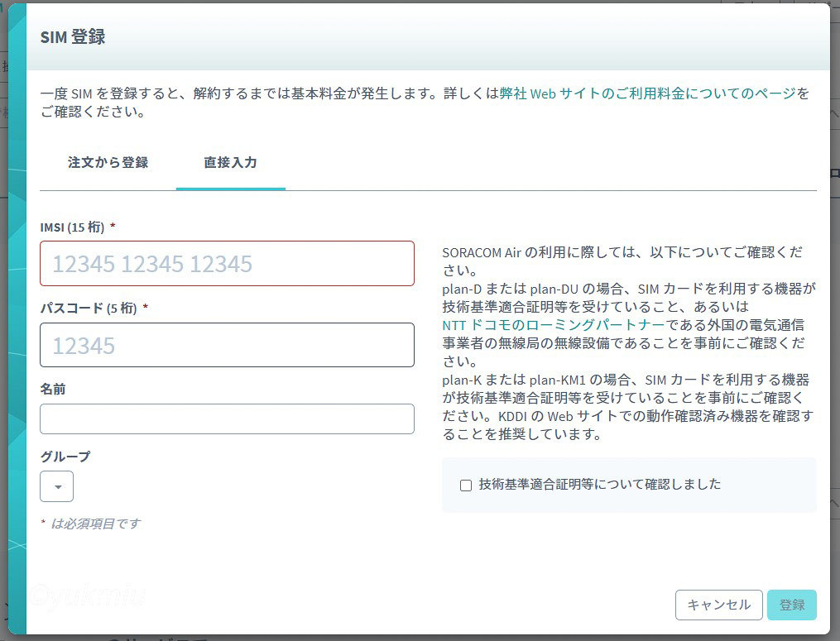Click the SIM 登録 dialog title
Screen dimensions: 840x641
[x=73, y=37]
